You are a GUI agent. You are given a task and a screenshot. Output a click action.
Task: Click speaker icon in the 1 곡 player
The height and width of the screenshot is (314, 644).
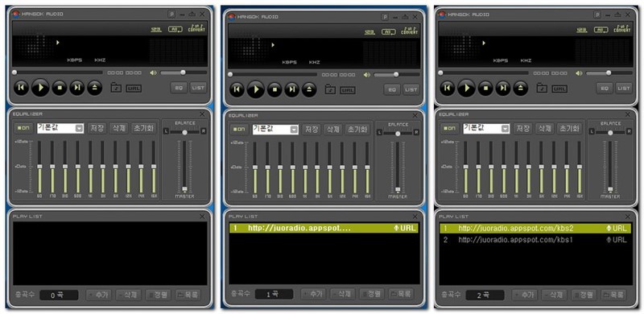(367, 75)
